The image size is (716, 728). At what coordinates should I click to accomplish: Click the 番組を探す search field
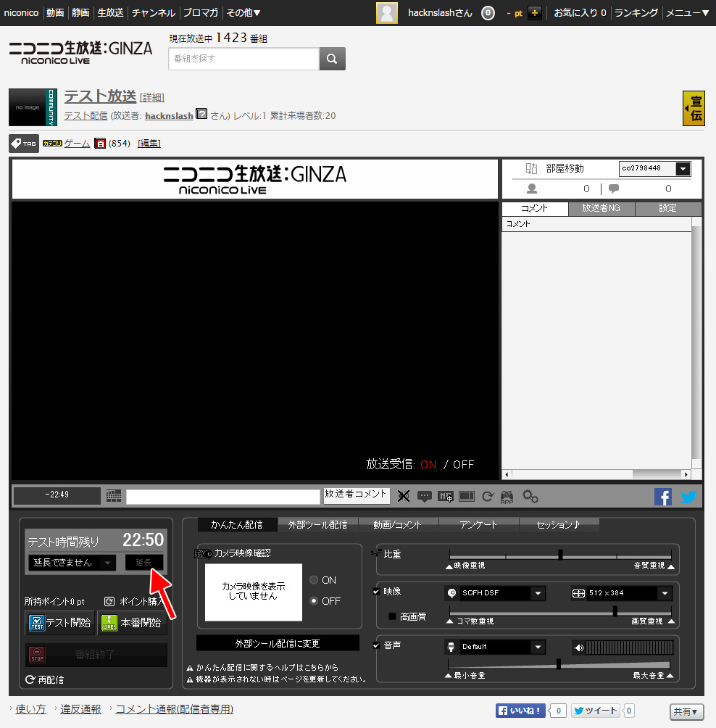coord(244,59)
